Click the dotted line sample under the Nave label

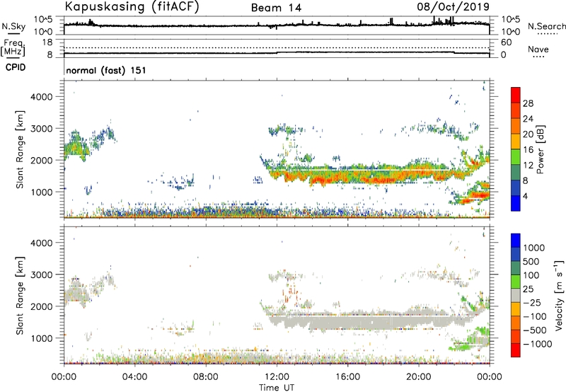538,57
